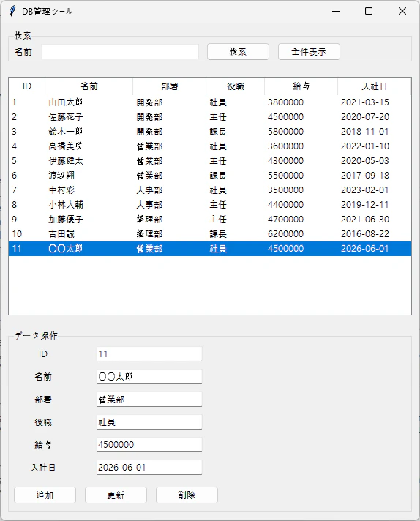Select the row for 伊藤健太
The height and width of the screenshot is (521, 420).
click(210, 161)
